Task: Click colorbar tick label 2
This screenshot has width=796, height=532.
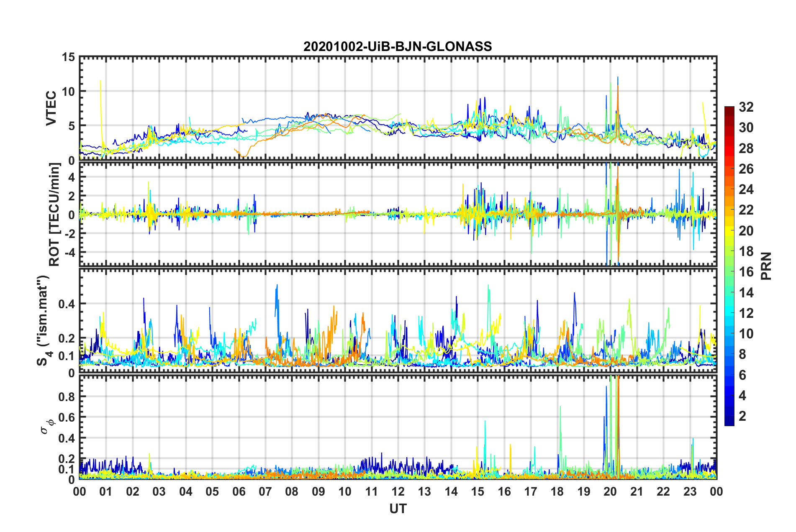Action: [x=742, y=416]
